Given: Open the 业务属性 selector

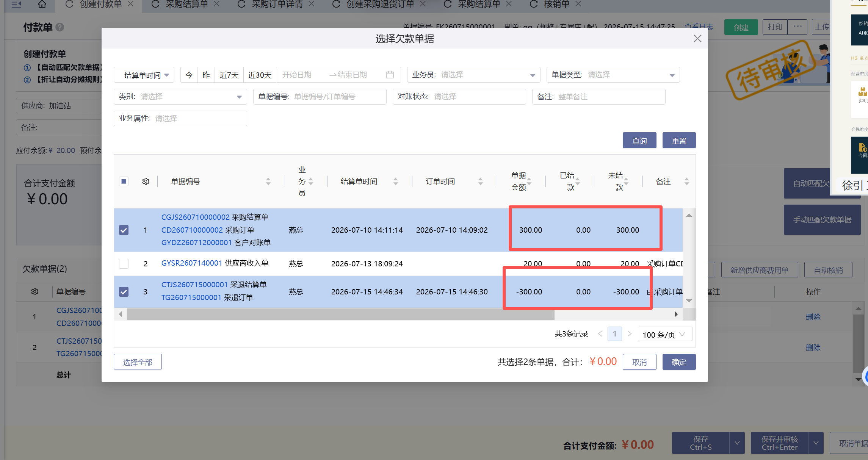Looking at the screenshot, I should [180, 119].
